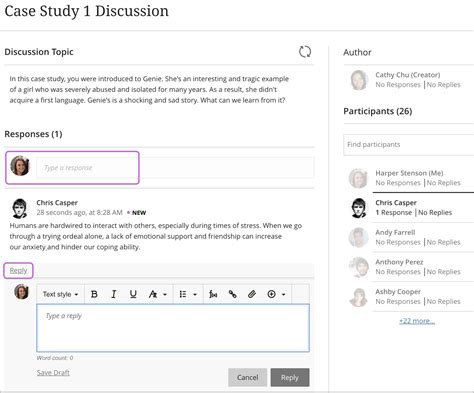Click the Find participants search field
The width and height of the screenshot is (474, 393).
click(409, 145)
